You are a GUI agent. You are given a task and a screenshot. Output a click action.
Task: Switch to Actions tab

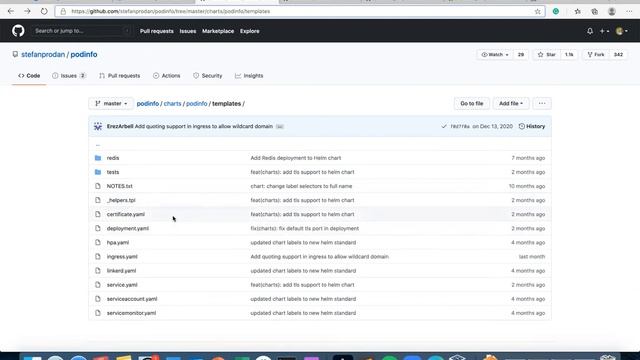[x=167, y=76]
